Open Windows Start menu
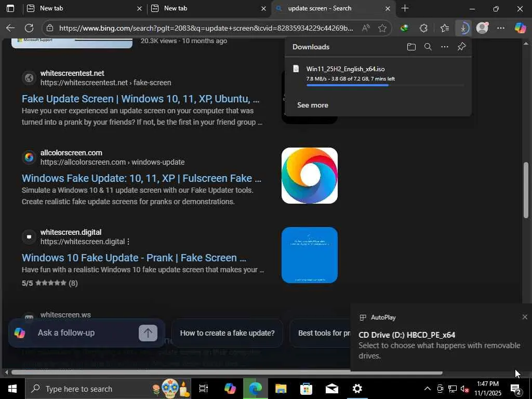Image resolution: width=532 pixels, height=399 pixels. point(12,389)
